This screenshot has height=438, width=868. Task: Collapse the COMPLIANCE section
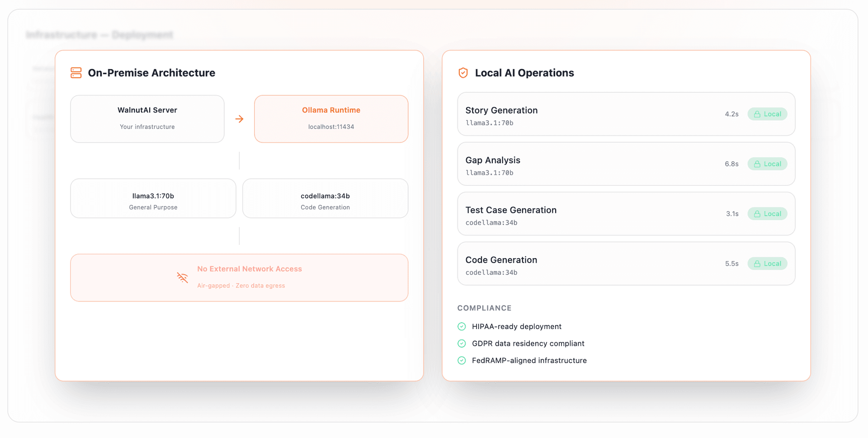click(484, 308)
